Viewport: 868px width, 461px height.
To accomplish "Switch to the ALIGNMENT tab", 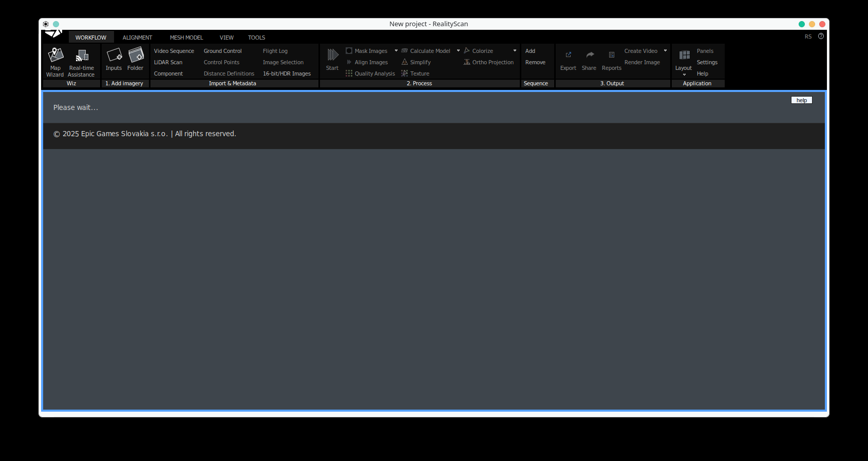I will point(137,38).
